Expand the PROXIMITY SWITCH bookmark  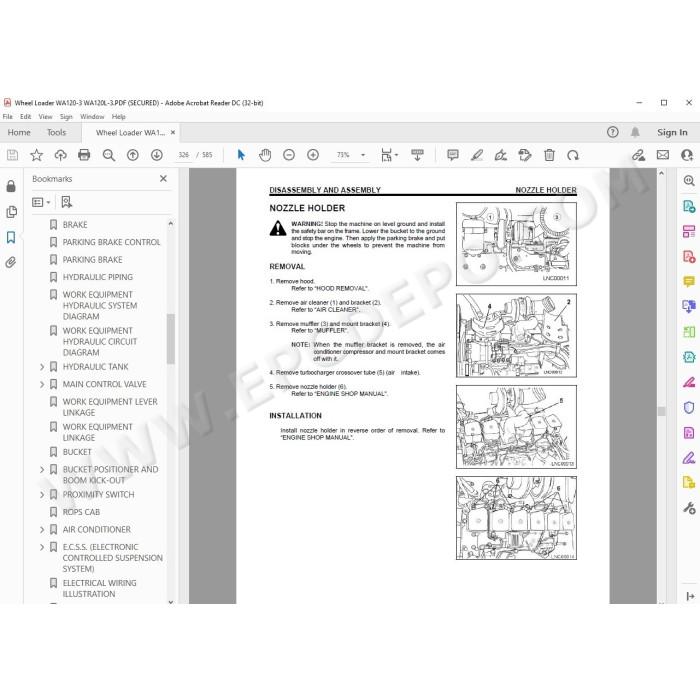[42, 495]
